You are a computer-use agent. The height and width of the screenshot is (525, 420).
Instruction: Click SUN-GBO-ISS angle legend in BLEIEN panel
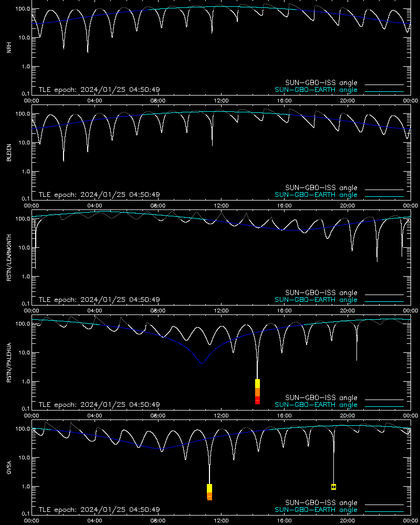point(321,188)
